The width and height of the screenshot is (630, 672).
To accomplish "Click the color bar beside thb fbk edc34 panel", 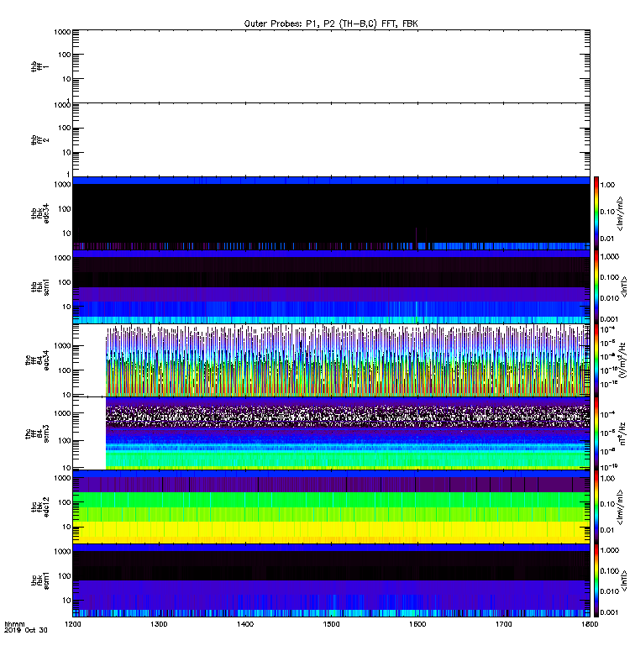I will pos(596,213).
